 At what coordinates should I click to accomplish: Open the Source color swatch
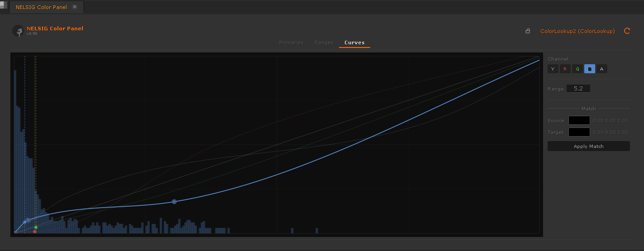[x=579, y=120]
